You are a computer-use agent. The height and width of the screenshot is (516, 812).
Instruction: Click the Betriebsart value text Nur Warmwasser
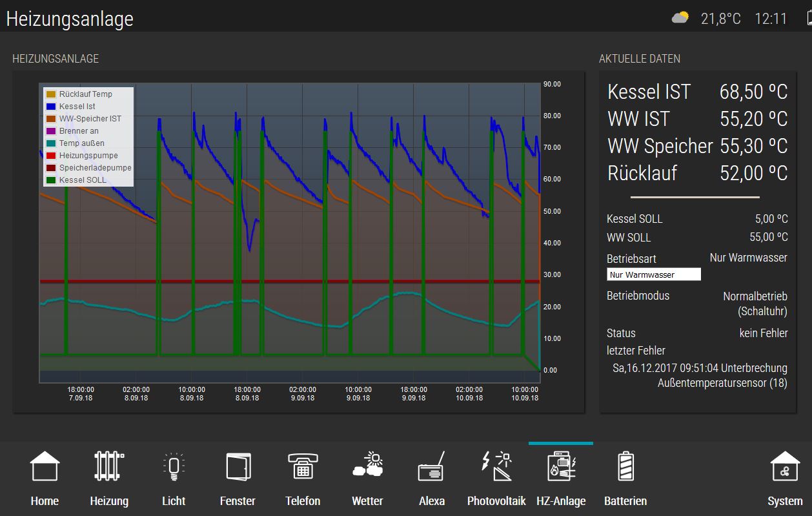click(x=749, y=258)
